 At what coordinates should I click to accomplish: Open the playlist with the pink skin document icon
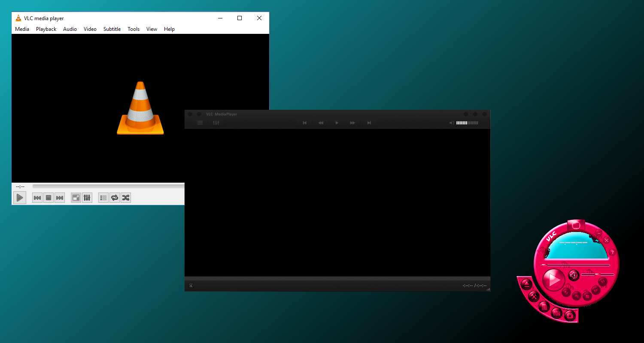coord(544,307)
